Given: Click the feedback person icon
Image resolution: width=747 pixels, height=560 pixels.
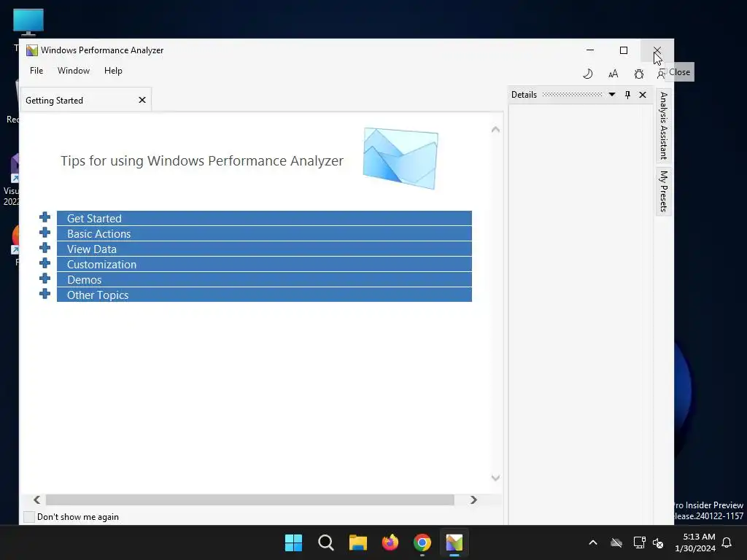Looking at the screenshot, I should pos(661,74).
